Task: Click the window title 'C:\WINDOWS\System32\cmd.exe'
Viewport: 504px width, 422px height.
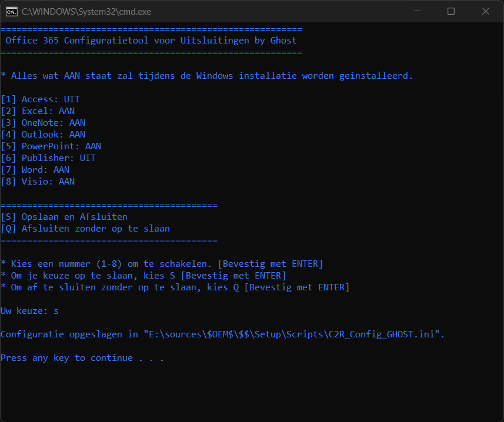Action: [86, 12]
